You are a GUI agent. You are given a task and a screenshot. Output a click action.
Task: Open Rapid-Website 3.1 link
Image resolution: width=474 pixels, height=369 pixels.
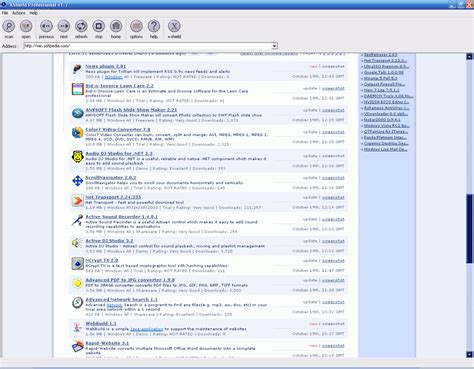107,343
